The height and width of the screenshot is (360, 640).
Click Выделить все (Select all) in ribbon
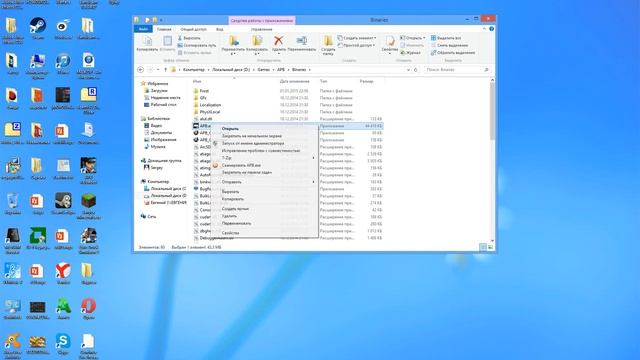(x=446, y=38)
